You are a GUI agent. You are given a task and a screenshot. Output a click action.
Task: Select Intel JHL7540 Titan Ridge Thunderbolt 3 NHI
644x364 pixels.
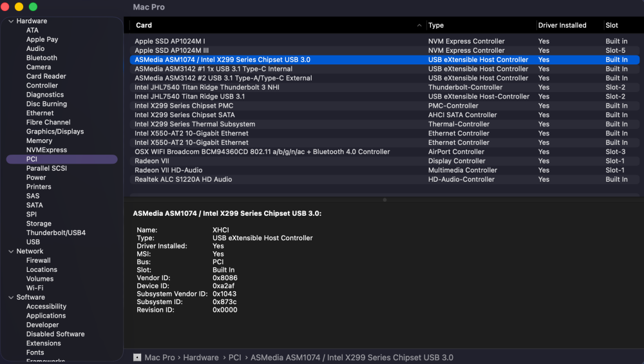click(384, 87)
